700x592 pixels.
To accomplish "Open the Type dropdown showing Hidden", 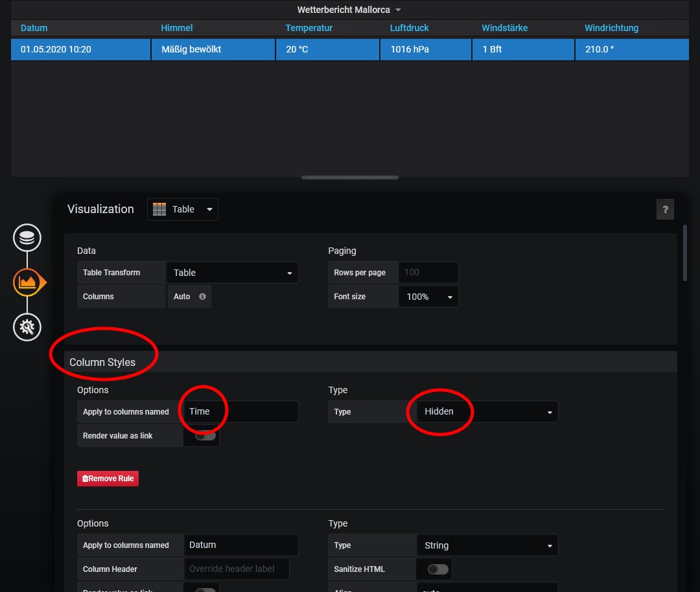I will click(x=486, y=412).
